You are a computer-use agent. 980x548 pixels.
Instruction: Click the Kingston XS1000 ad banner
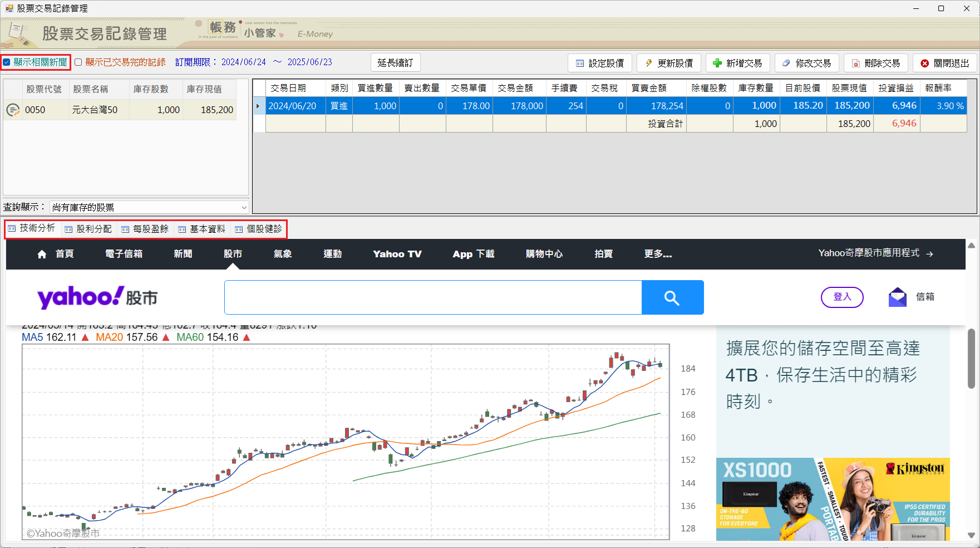833,500
